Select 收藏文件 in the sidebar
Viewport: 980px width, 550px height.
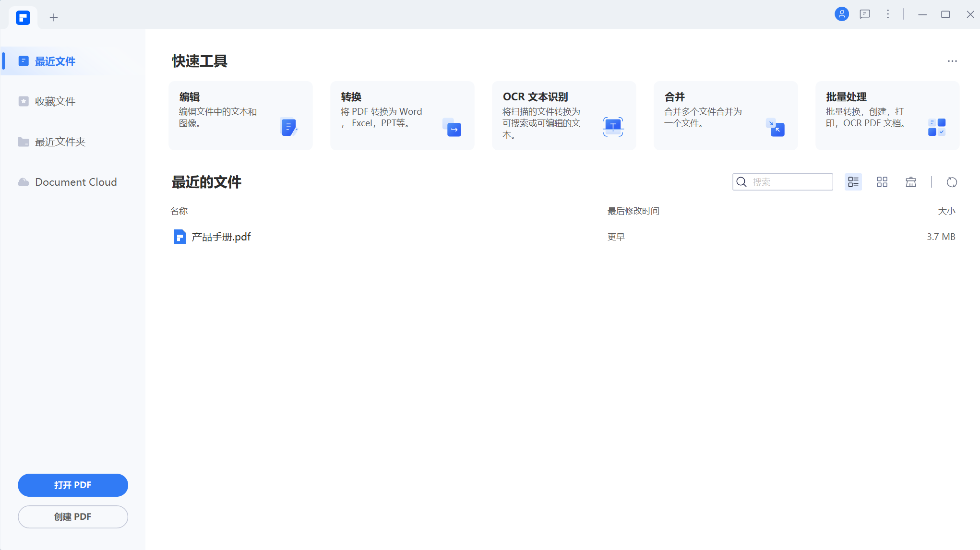coord(55,101)
